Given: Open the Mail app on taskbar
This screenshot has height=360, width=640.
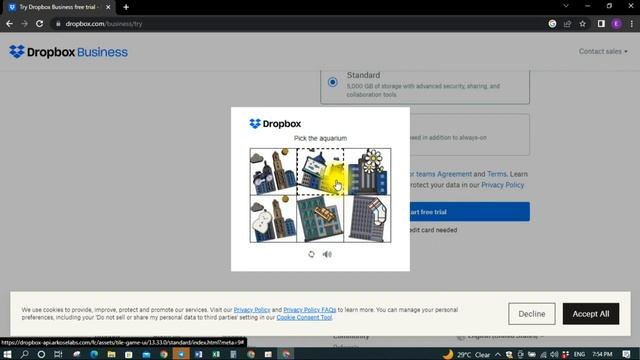Looking at the screenshot, I should [x=146, y=354].
